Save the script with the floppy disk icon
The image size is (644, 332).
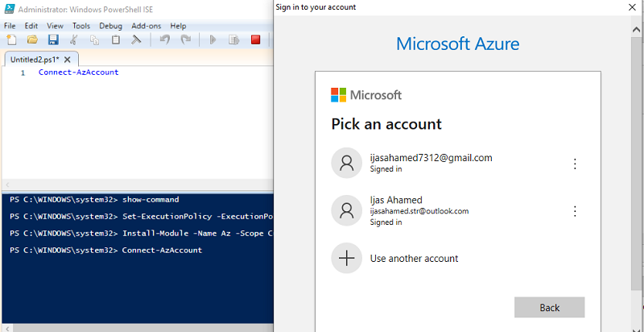[53, 39]
